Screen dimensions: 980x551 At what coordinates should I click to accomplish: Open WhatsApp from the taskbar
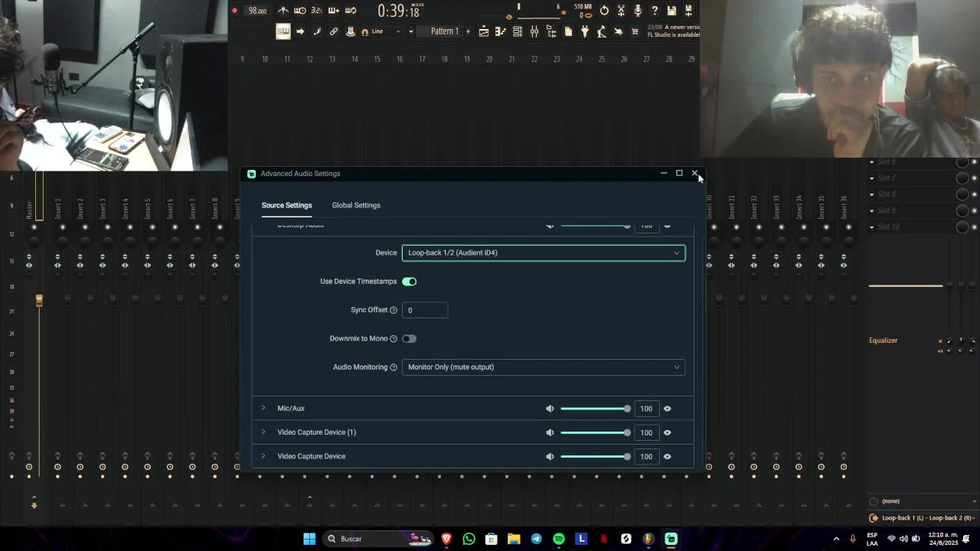coord(469,539)
